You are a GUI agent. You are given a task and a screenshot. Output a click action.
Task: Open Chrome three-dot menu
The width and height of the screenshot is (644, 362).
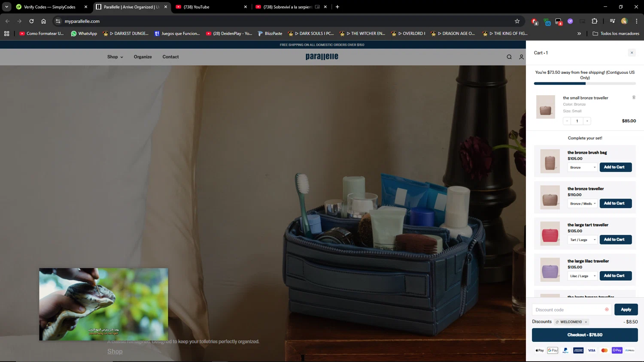click(x=637, y=21)
